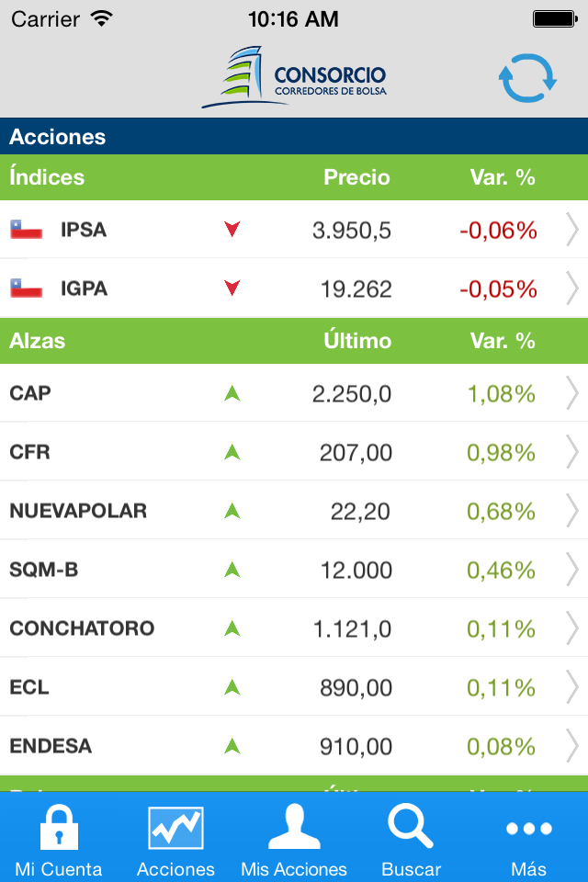The image size is (588, 882).
Task: Tap the Buscar magnifier icon
Action: pos(411,825)
